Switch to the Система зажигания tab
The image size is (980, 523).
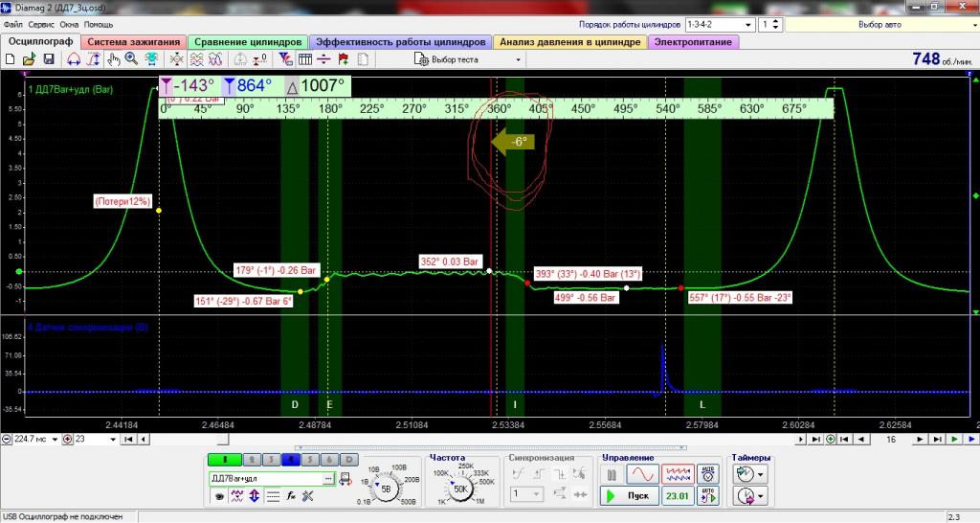(134, 42)
